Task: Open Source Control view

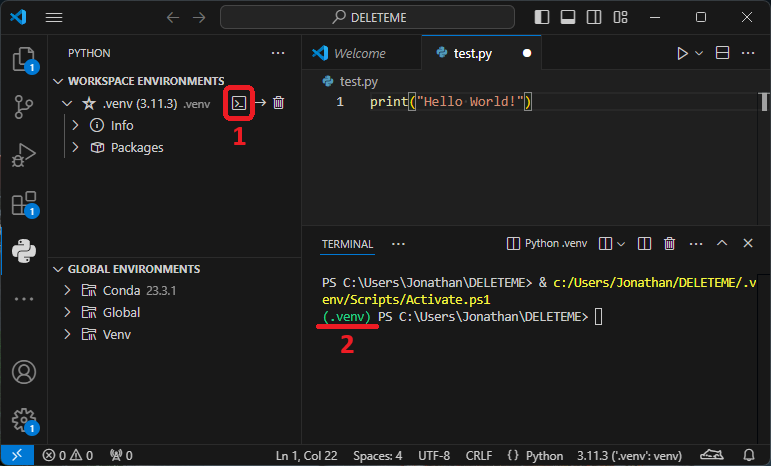Action: tap(22, 107)
